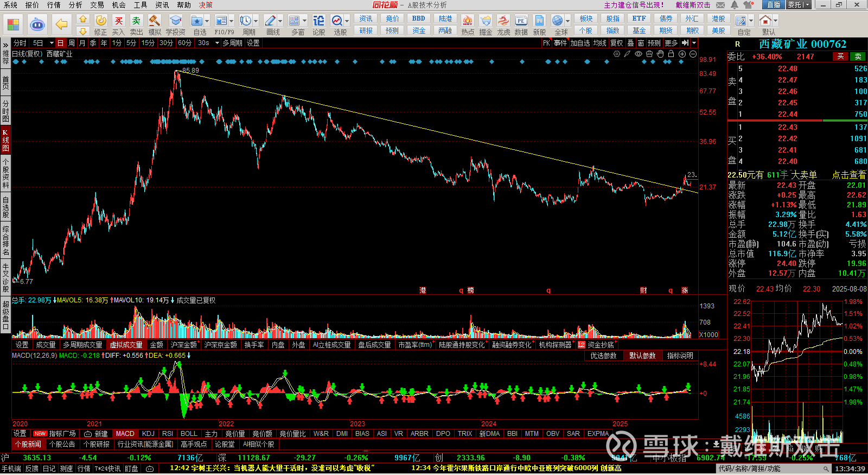
Task: Click the 点击查看 link
Action: (849, 175)
